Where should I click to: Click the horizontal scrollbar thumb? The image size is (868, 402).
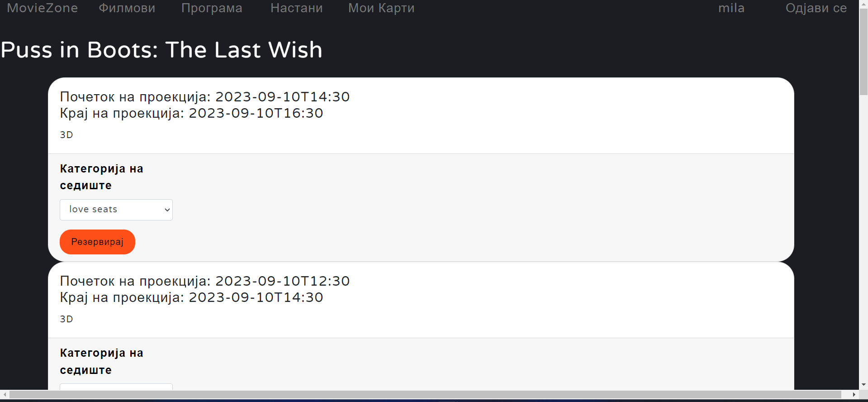425,395
